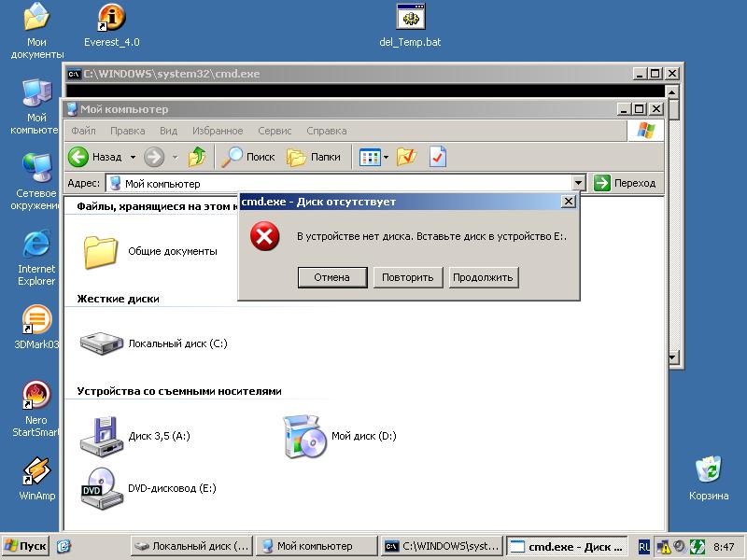The width and height of the screenshot is (747, 560).
Task: Switch to cmd.exe - Диск taskbar button
Action: point(567,546)
